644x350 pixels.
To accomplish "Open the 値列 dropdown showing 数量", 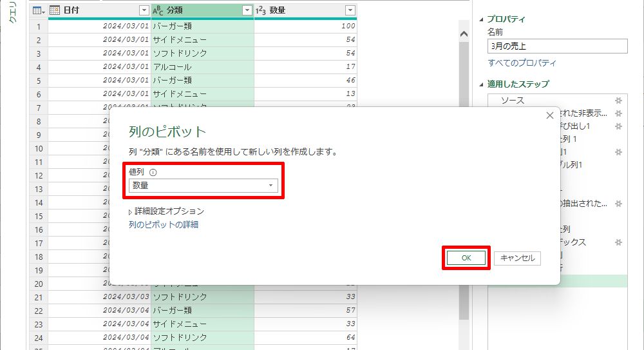I will [x=203, y=186].
